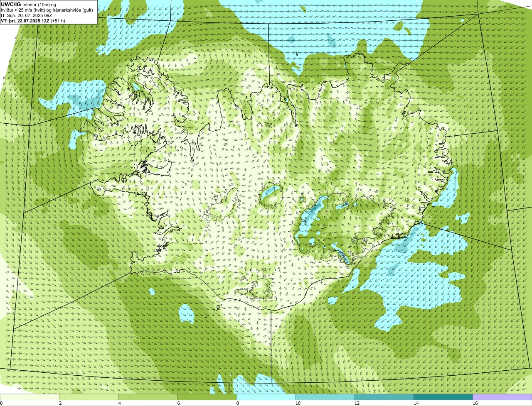Click the legend scale label '6'
532x406 pixels.
(x=178, y=403)
